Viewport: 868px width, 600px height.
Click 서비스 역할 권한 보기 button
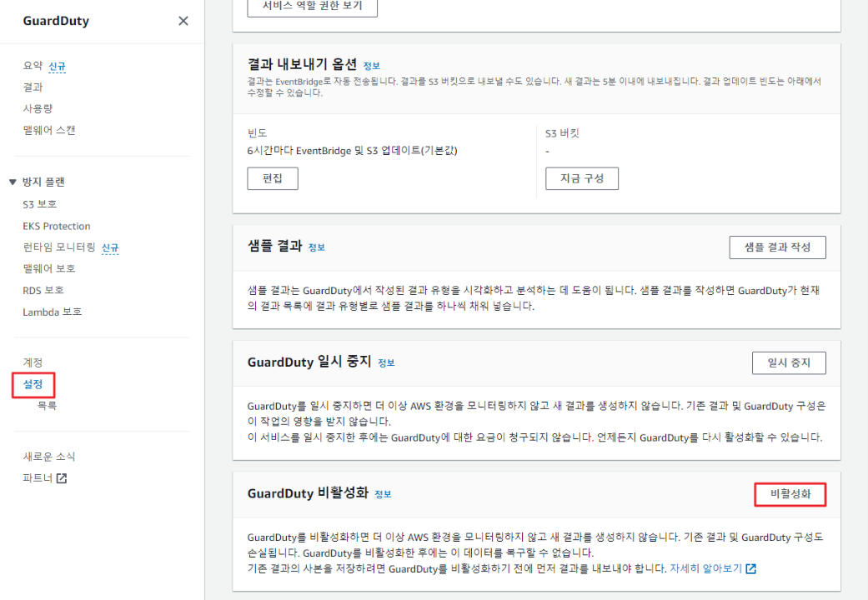[x=312, y=6]
